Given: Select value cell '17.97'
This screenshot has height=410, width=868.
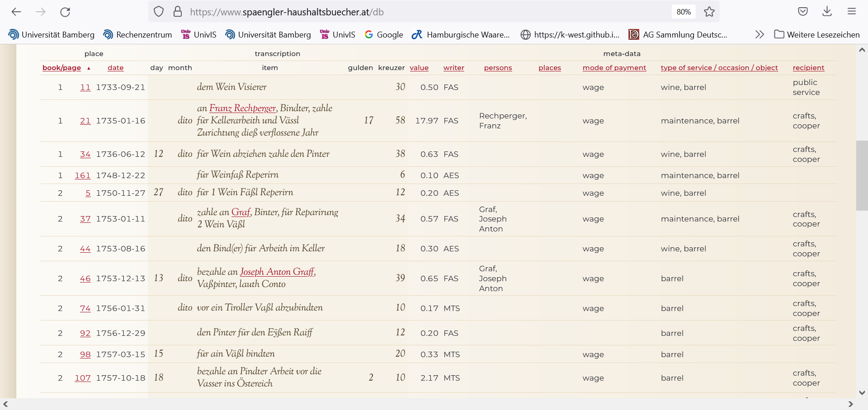Looking at the screenshot, I should [427, 121].
